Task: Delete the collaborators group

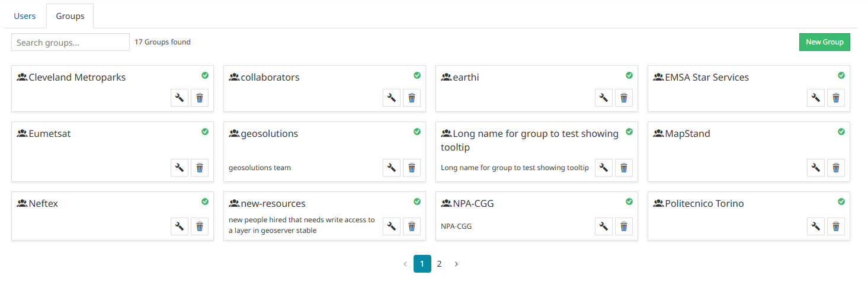Action: 412,98
